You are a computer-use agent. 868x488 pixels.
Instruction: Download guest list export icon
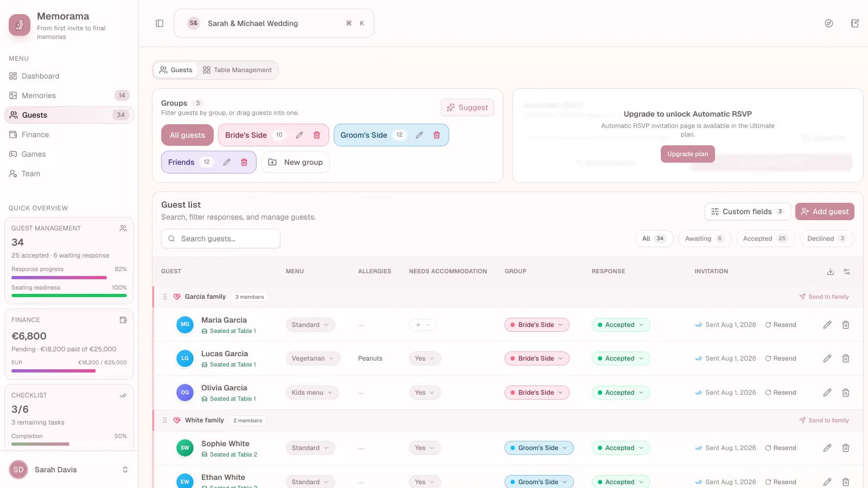tap(831, 272)
